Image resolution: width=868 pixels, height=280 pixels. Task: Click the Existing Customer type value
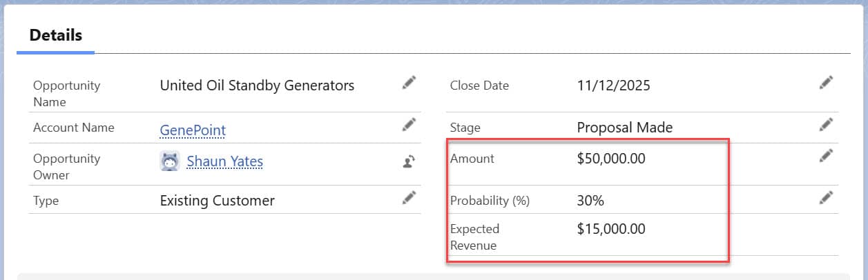[x=217, y=201]
